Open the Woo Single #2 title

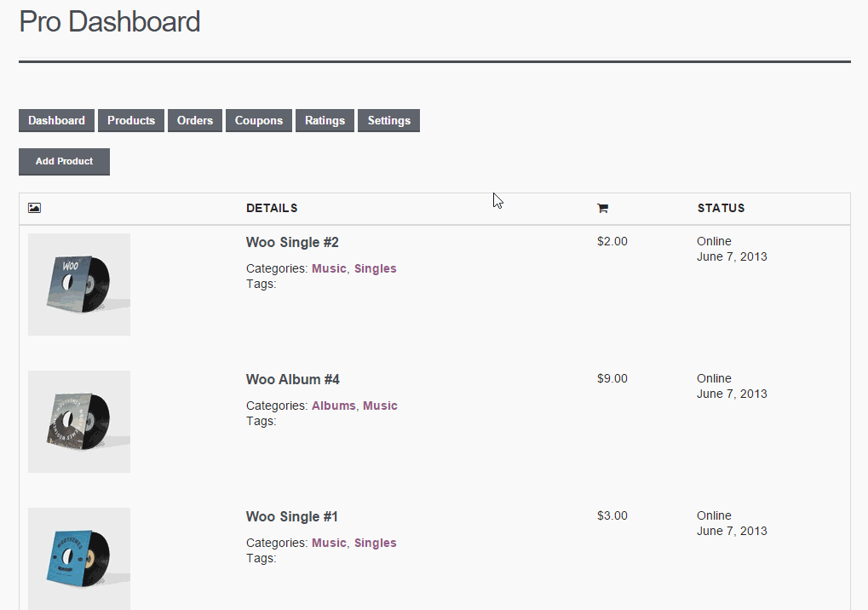(x=292, y=243)
